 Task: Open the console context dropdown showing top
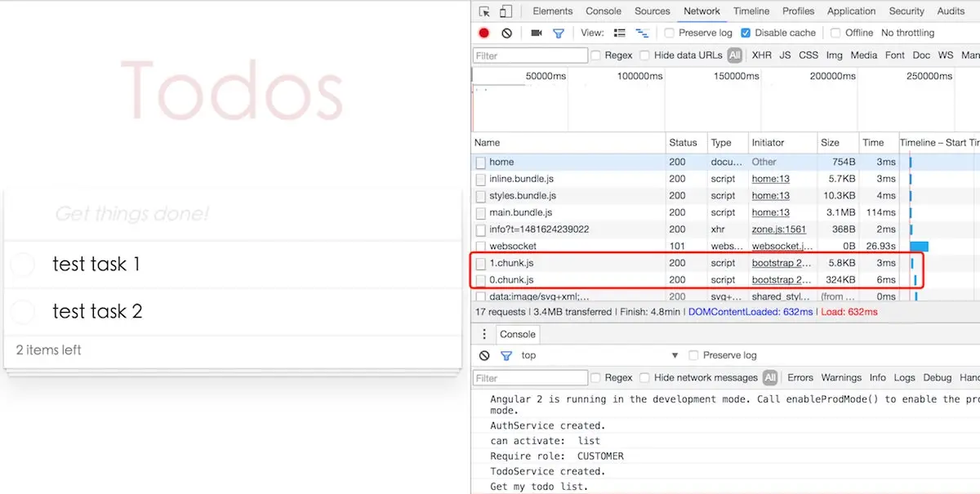pos(600,355)
